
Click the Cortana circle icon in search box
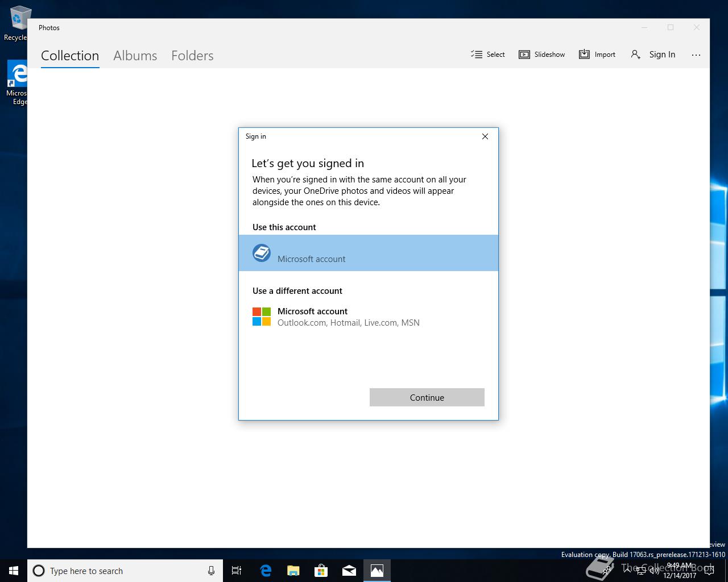[x=39, y=571]
